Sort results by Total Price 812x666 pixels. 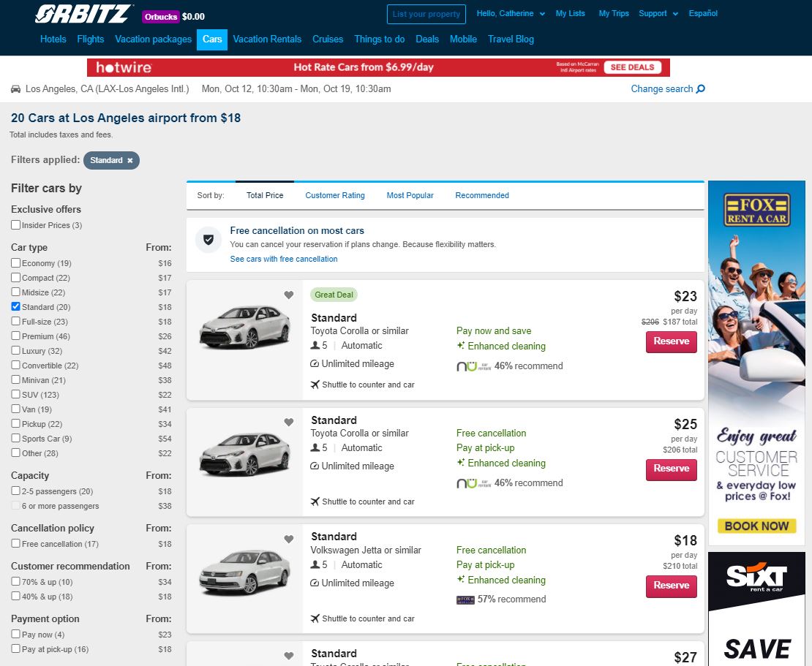click(x=265, y=196)
